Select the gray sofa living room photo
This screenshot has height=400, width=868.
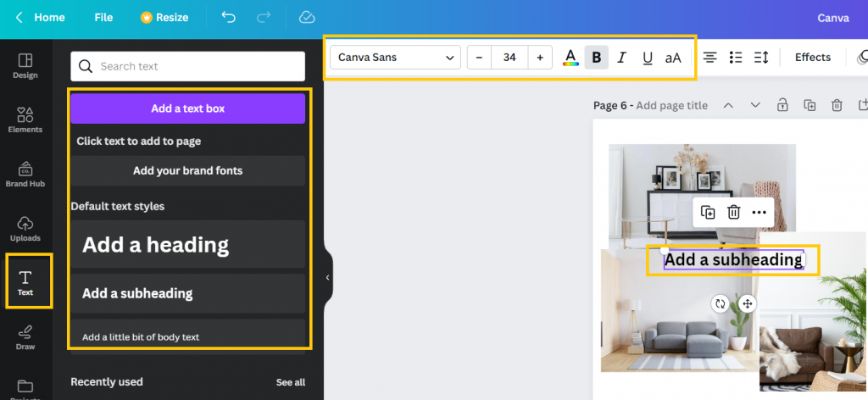coord(680,321)
